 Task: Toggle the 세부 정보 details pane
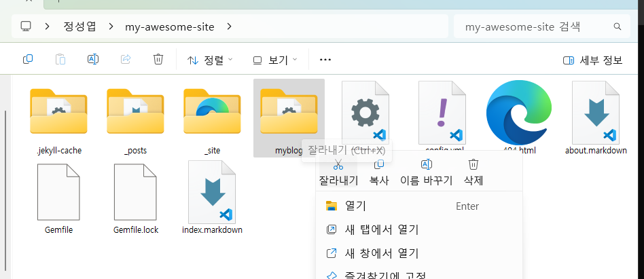(x=592, y=60)
